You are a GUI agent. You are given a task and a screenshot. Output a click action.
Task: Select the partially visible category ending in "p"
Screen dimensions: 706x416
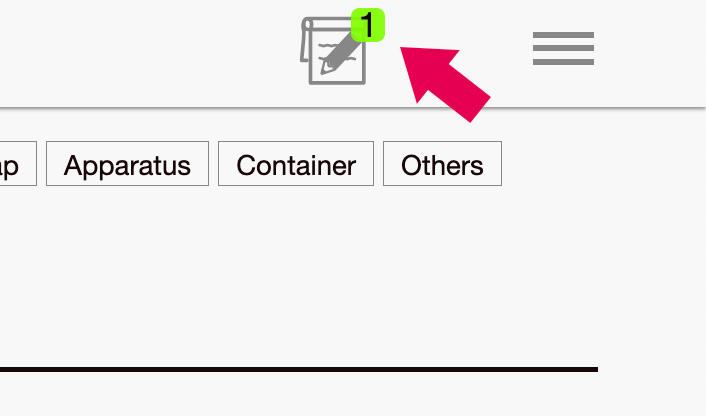click(x=18, y=163)
